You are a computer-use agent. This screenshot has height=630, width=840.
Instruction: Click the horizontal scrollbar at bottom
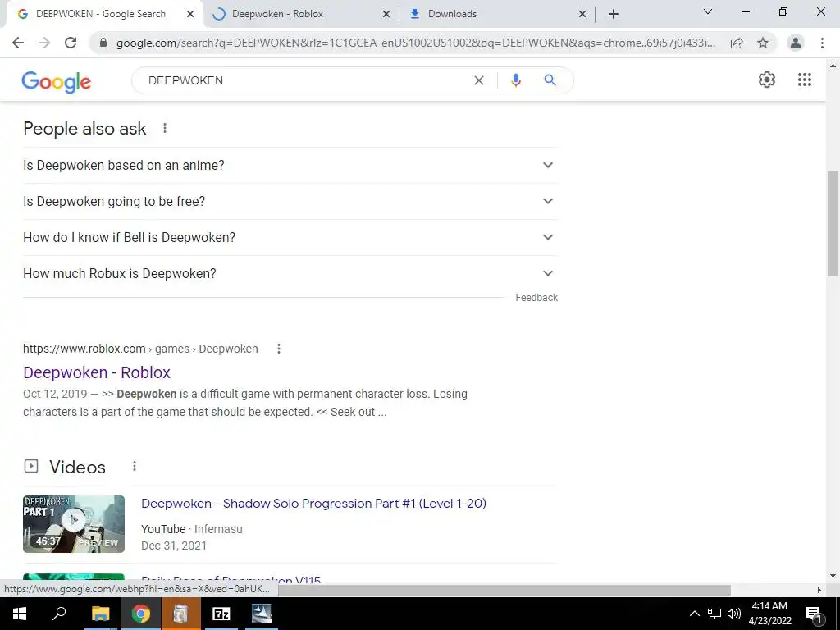point(504,590)
